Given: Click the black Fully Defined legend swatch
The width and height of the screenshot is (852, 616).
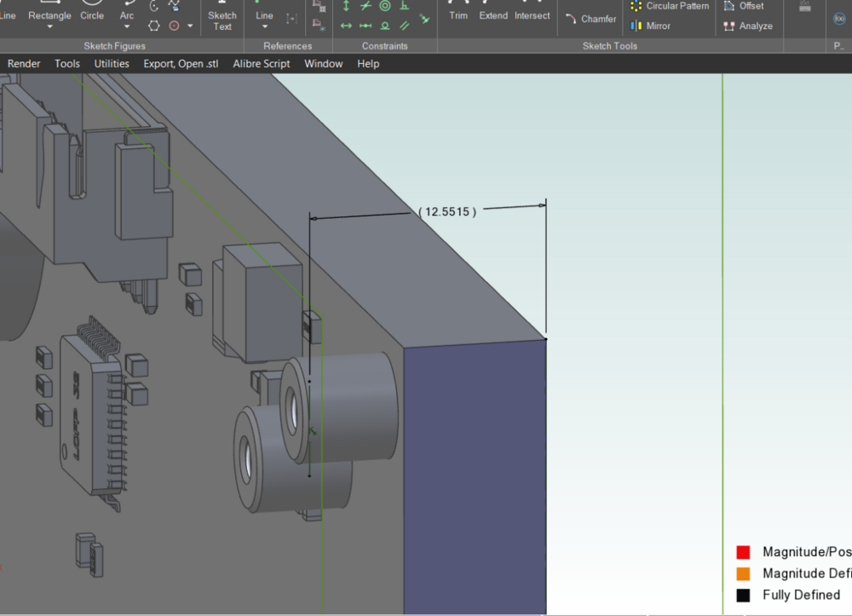Looking at the screenshot, I should 743,596.
